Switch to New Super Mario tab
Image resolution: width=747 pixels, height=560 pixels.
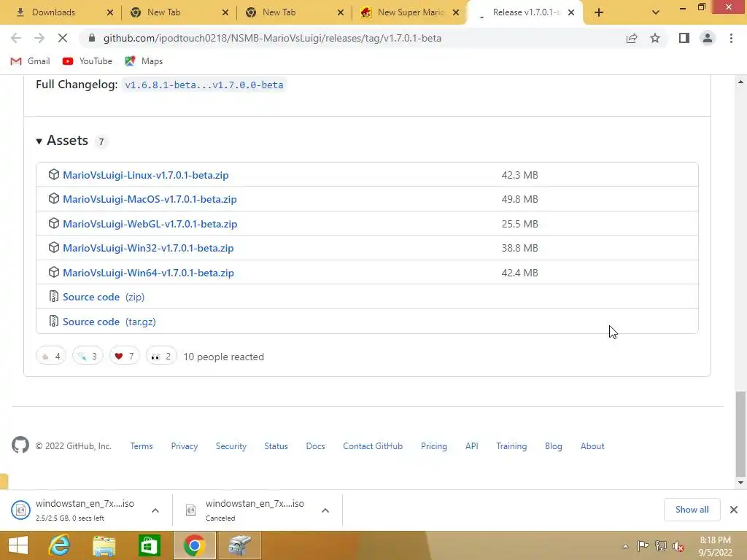pos(409,12)
